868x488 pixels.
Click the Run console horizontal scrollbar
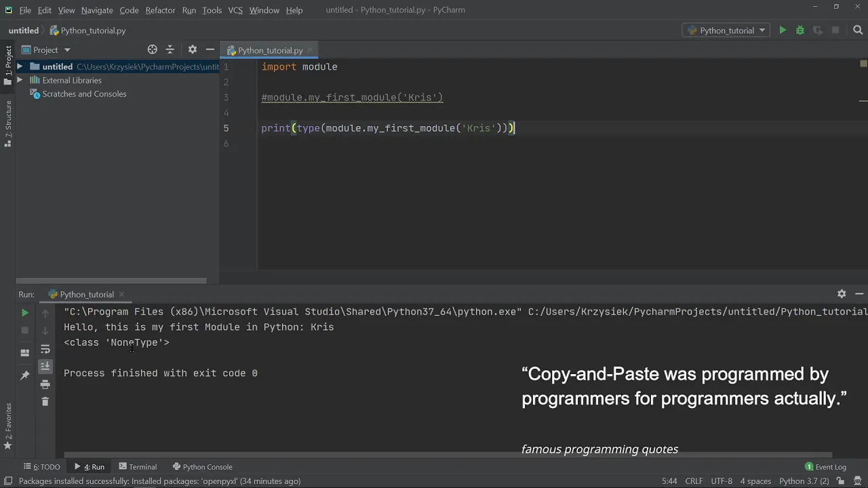tap(448, 455)
